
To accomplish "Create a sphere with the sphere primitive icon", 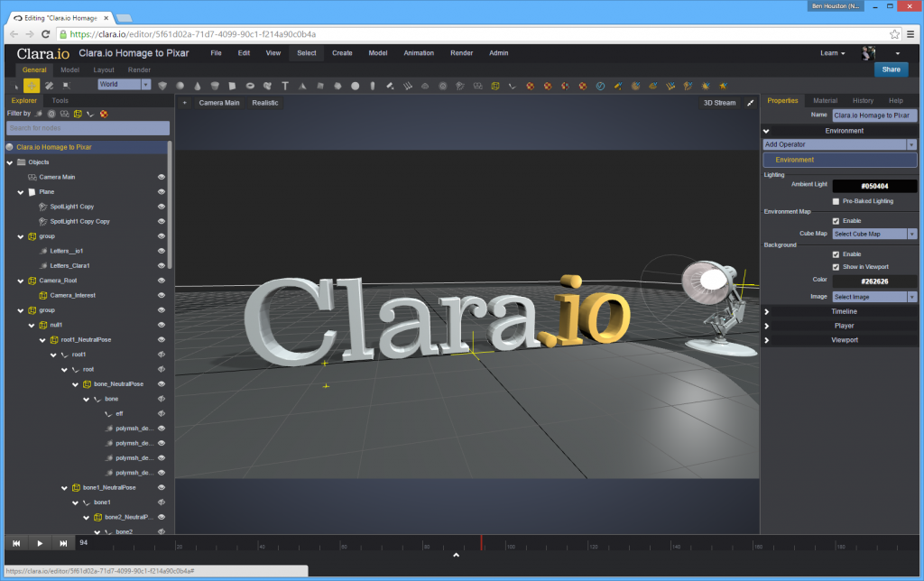I will tap(180, 86).
